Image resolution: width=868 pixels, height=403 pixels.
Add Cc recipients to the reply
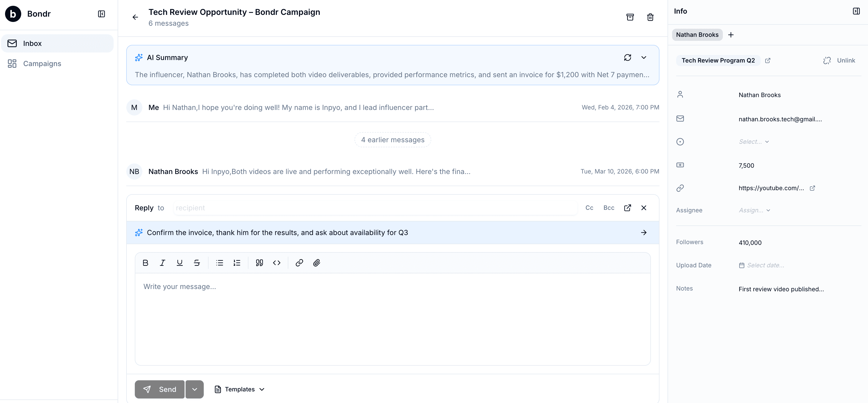tap(589, 208)
